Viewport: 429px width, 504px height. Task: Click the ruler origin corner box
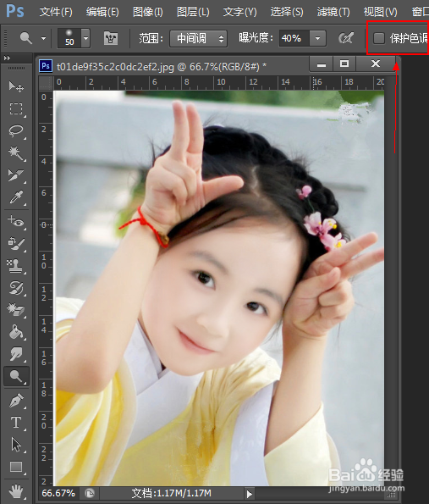tap(46, 83)
